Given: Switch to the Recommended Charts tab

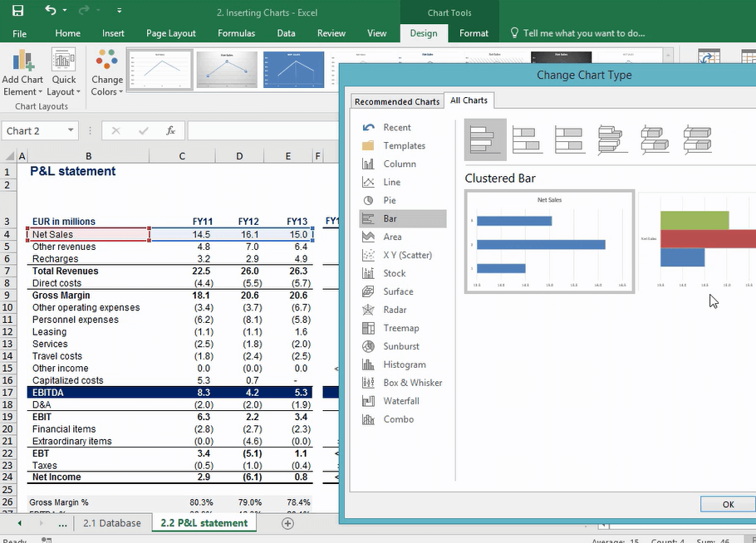Looking at the screenshot, I should tap(397, 100).
